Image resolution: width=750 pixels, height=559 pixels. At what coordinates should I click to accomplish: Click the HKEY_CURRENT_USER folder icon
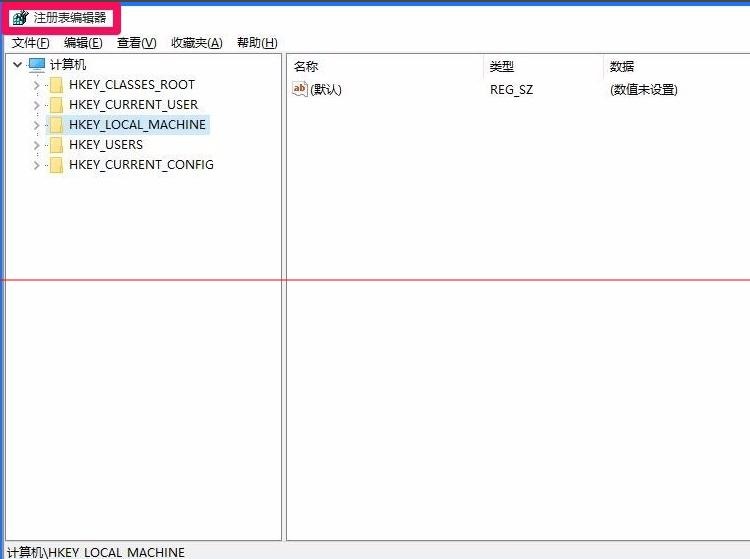(56, 105)
